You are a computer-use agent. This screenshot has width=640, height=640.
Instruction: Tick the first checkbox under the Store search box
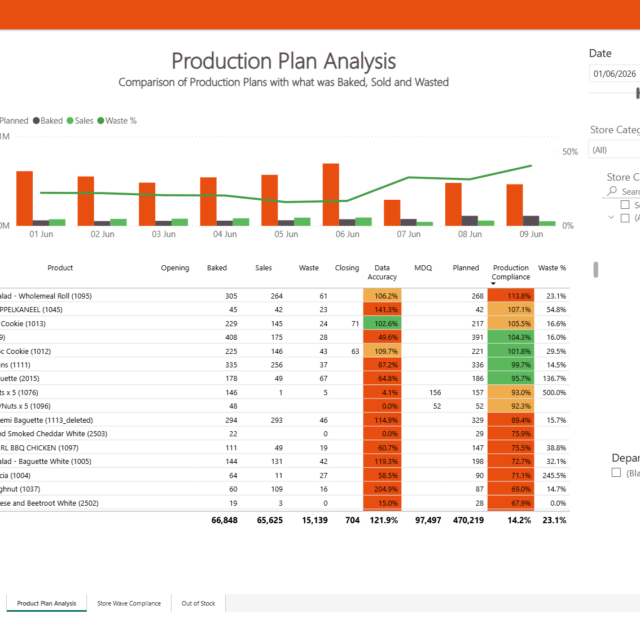(x=625, y=204)
